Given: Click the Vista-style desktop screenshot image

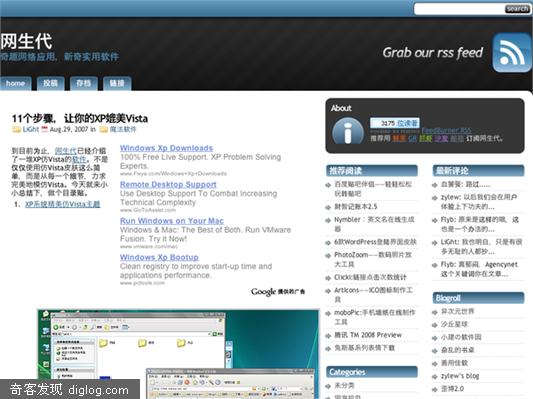Looking at the screenshot, I should pyautogui.click(x=178, y=354).
